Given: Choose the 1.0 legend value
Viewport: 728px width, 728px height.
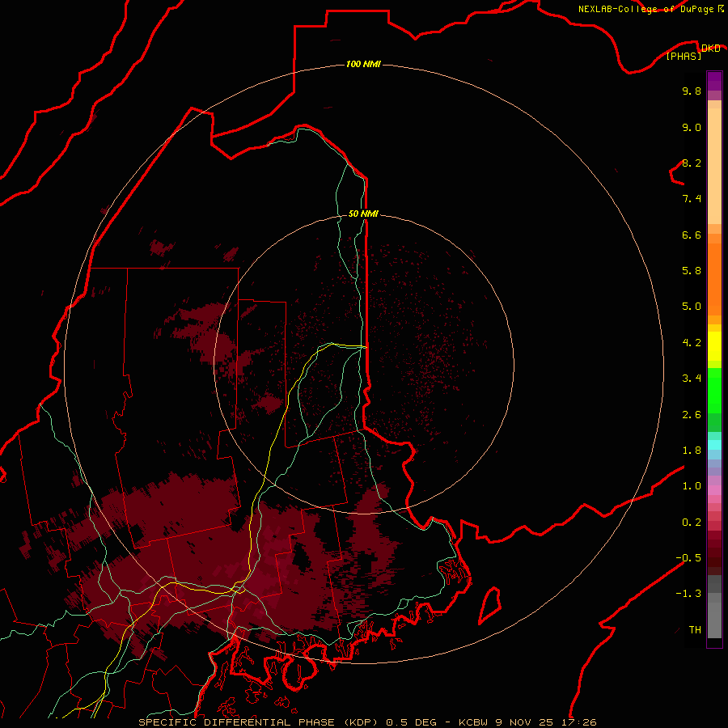Looking at the screenshot, I should (692, 486).
